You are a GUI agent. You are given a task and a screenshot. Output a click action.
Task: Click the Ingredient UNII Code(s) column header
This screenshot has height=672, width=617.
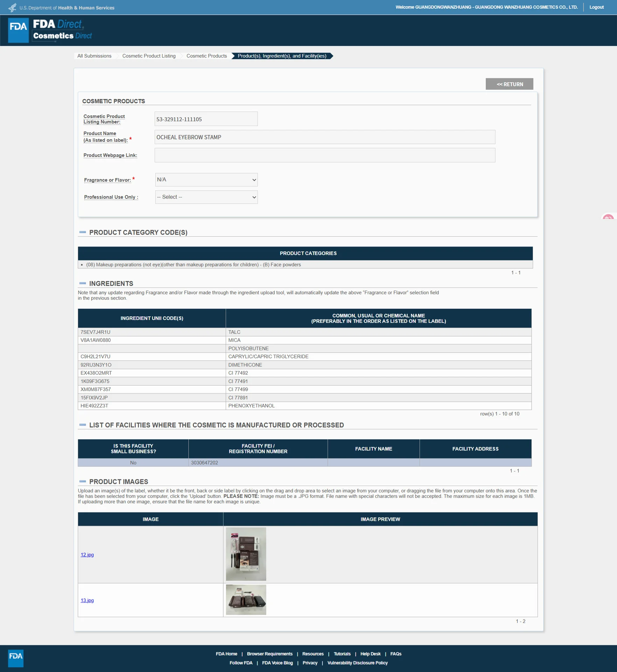pos(152,318)
